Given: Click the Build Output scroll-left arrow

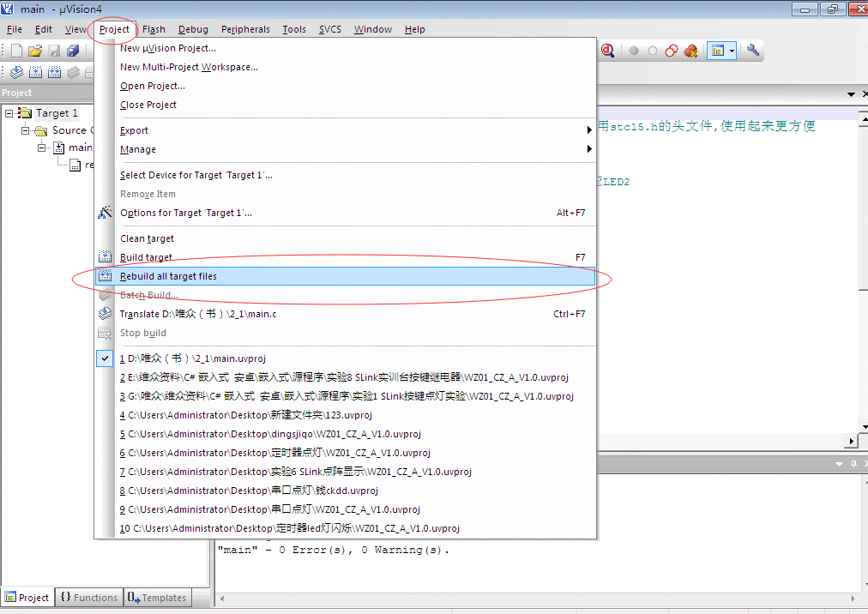Looking at the screenshot, I should [222, 599].
